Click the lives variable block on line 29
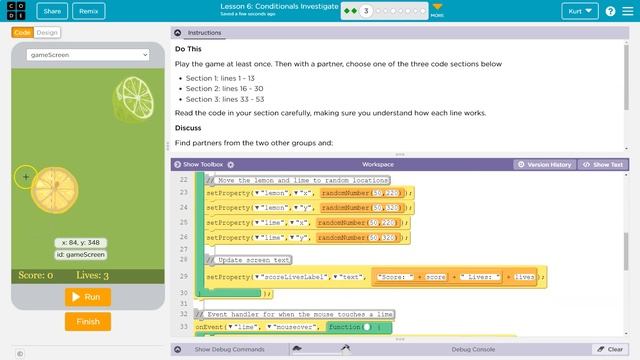 524,277
